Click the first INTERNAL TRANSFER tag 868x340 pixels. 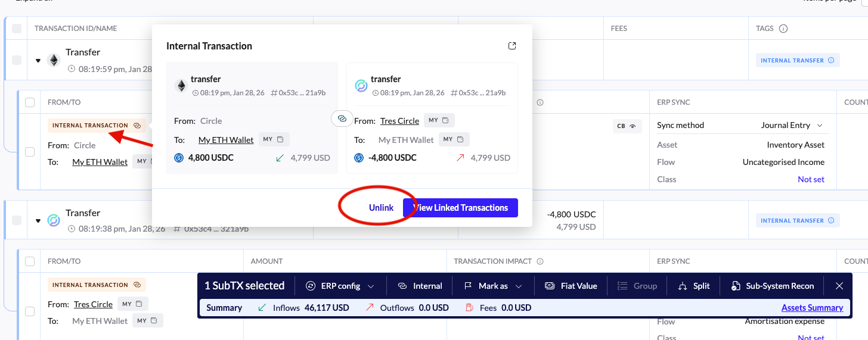tap(798, 60)
